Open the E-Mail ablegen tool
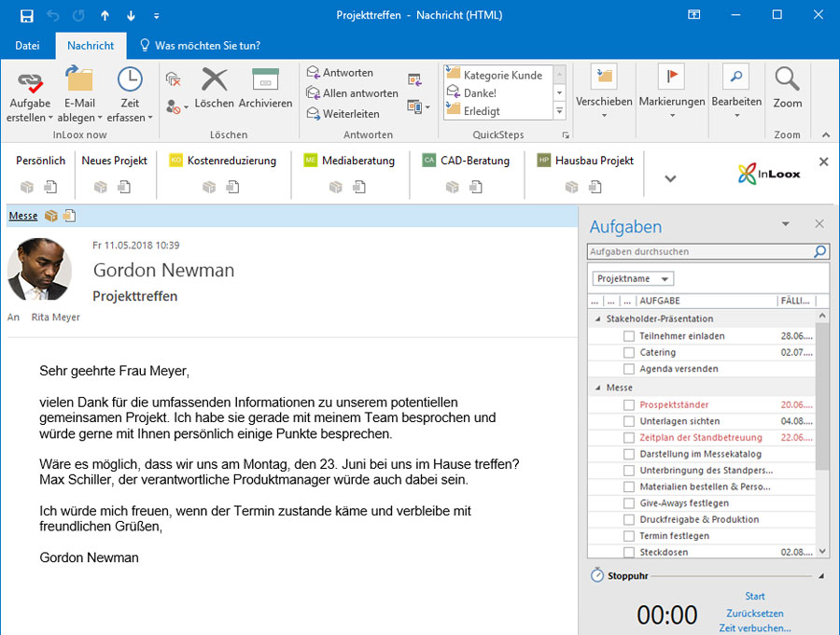Screen dimensions: 840x635 78,80
